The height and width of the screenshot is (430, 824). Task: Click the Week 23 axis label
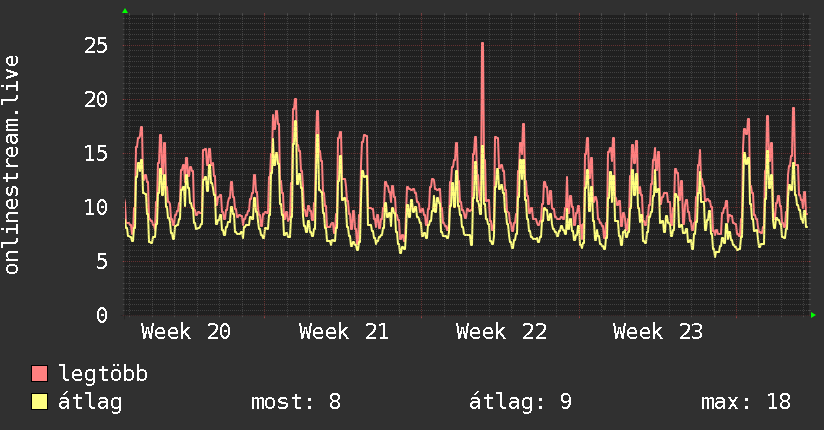coord(658,332)
